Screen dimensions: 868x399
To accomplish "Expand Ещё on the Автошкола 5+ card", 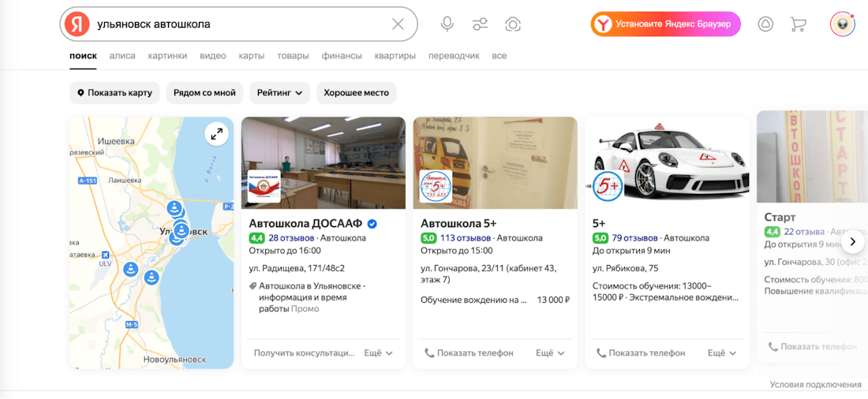I will coord(550,352).
